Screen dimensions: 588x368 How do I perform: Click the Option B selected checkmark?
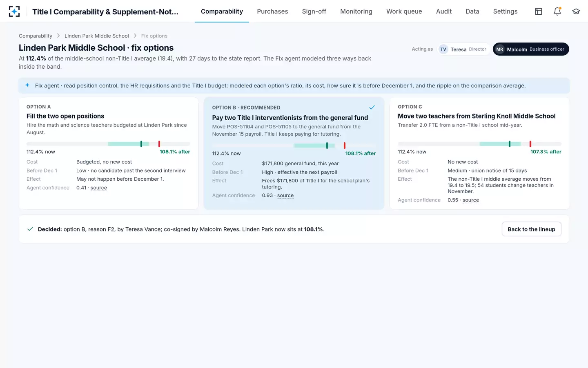[x=372, y=108]
